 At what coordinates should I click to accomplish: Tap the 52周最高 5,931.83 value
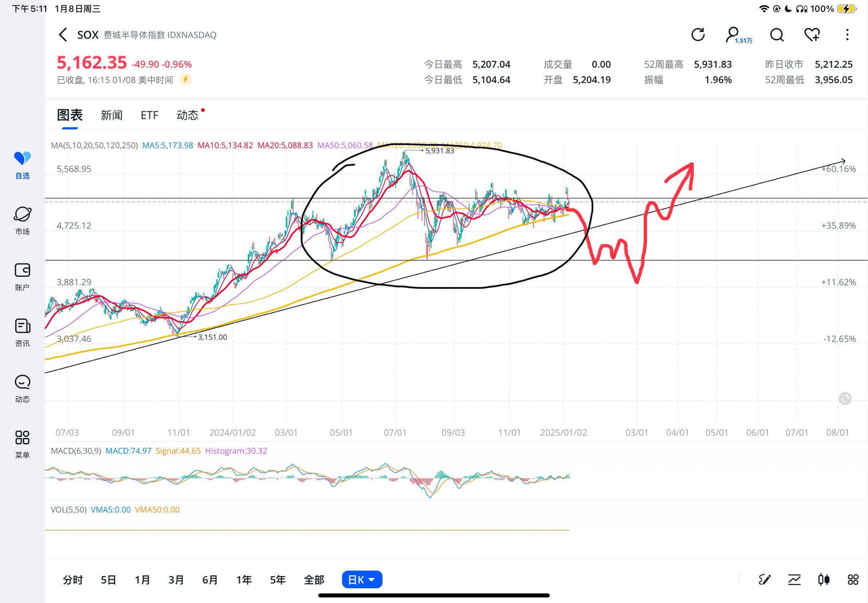(712, 64)
